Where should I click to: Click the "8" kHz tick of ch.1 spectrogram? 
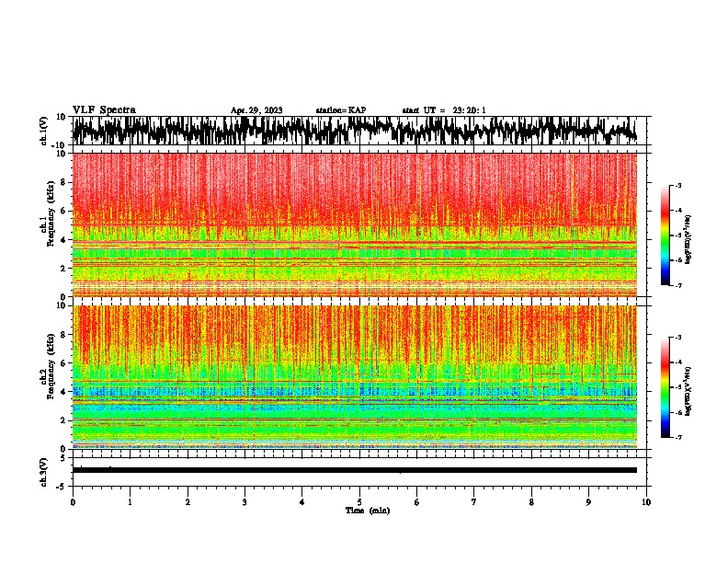64,182
